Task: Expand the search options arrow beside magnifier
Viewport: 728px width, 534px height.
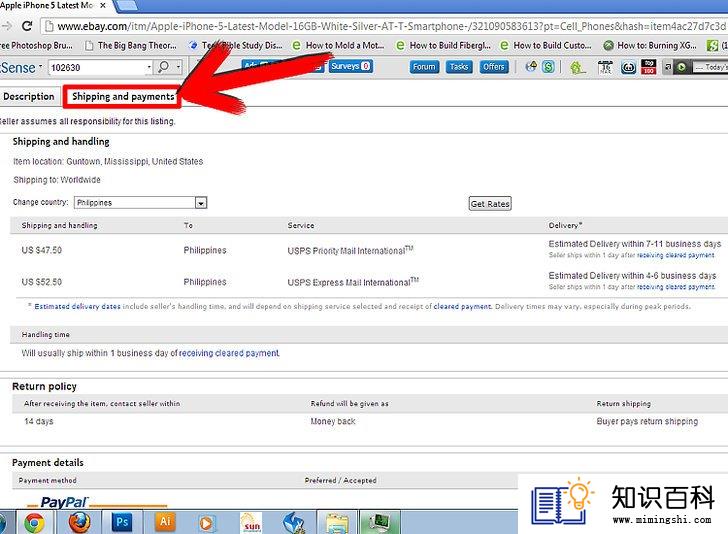Action: tap(179, 67)
